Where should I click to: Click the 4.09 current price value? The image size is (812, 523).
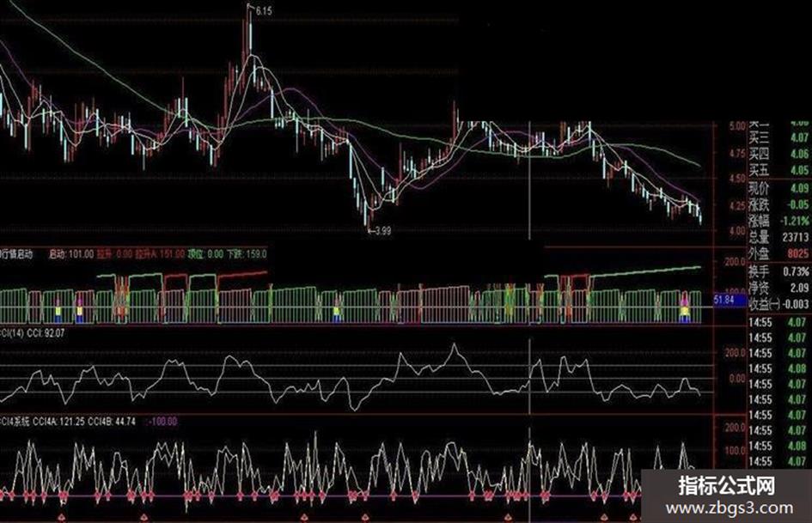[x=799, y=187]
